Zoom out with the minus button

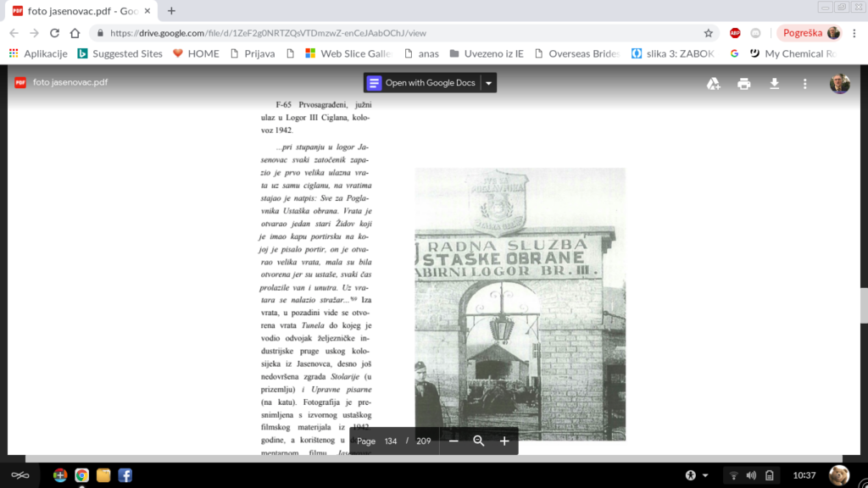[453, 441]
